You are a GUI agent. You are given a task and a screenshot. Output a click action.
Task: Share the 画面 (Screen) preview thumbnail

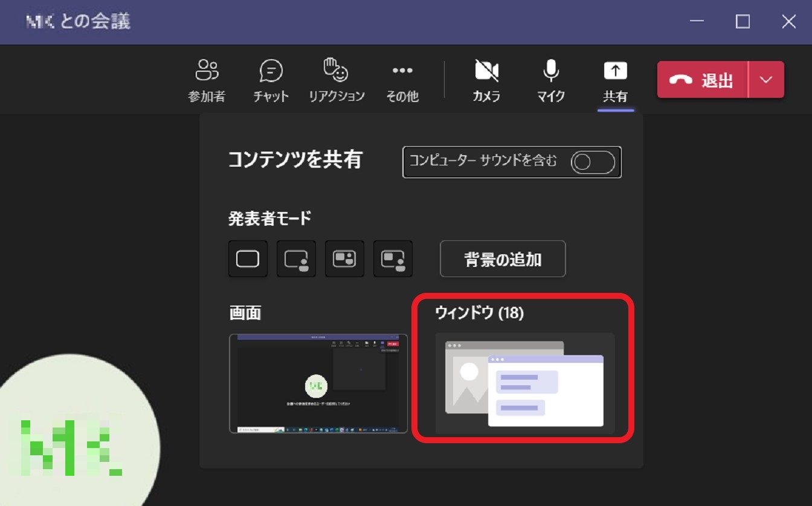(x=317, y=384)
